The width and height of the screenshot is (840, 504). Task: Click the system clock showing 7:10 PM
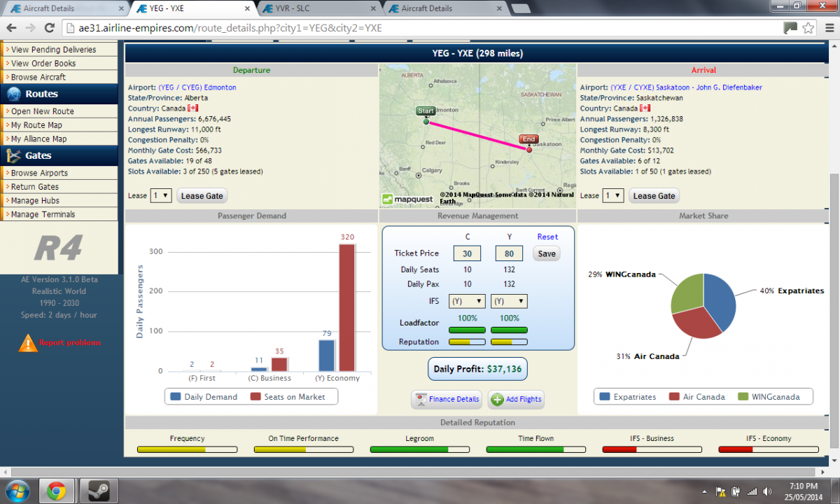[x=803, y=486]
